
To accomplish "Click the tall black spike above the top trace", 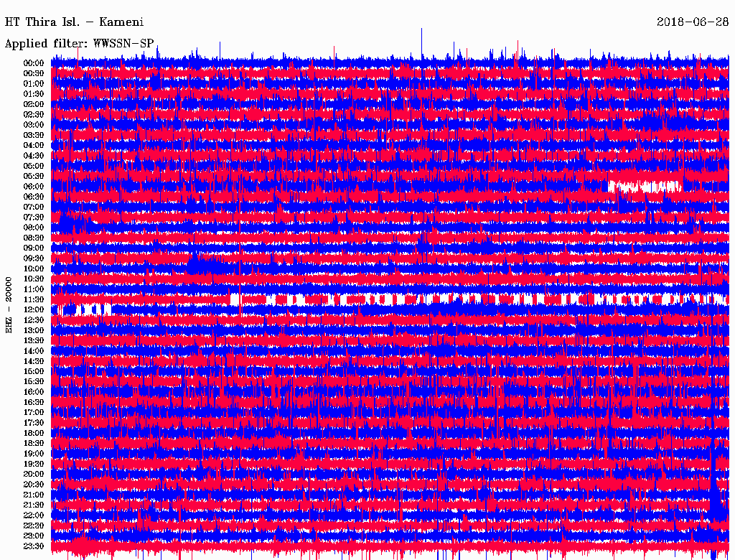I will click(421, 42).
